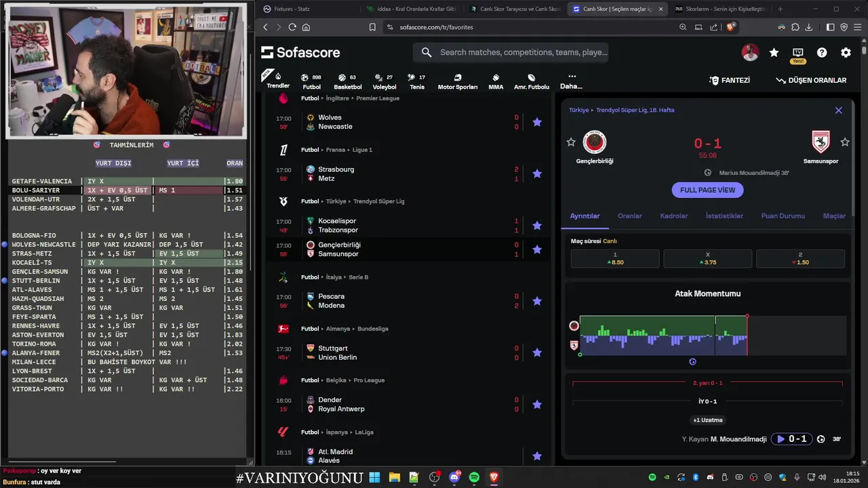Open a new browser tab

(780, 9)
